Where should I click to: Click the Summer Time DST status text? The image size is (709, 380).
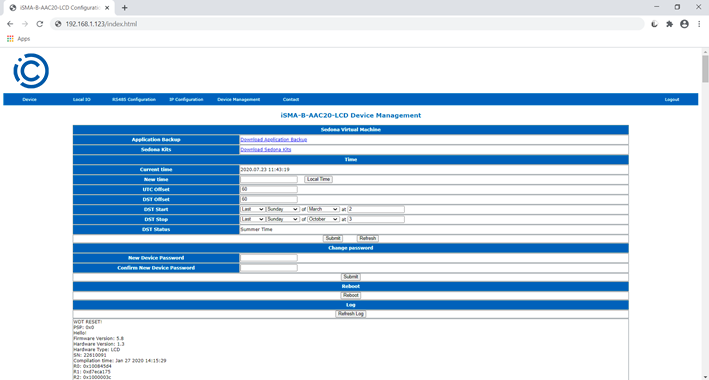coord(256,229)
